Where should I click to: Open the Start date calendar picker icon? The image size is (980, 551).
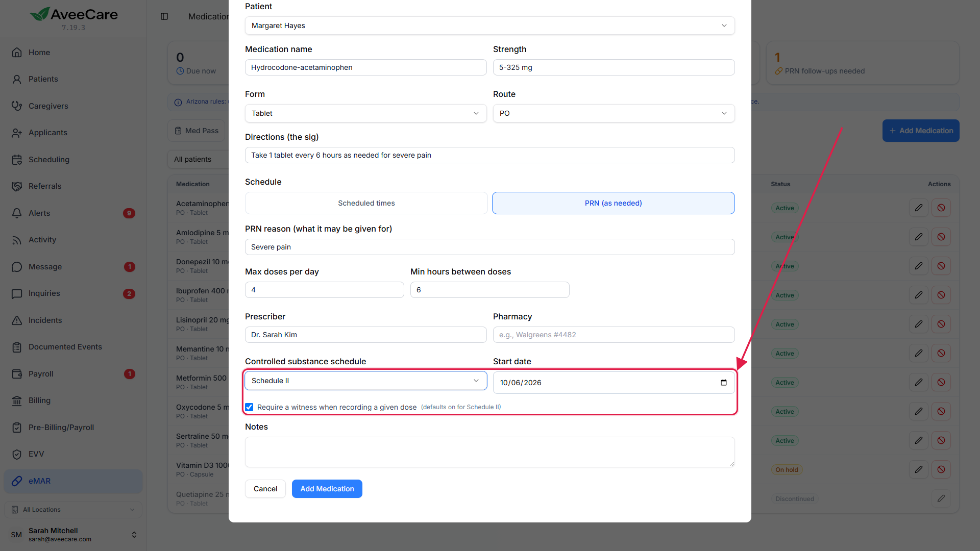[724, 383]
